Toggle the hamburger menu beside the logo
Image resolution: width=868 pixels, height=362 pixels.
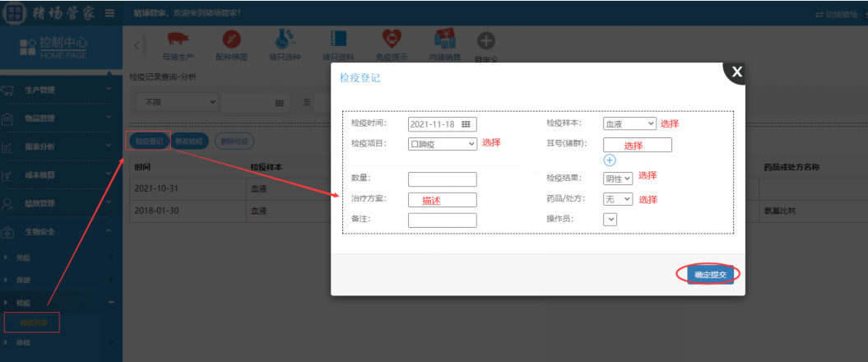tap(109, 14)
